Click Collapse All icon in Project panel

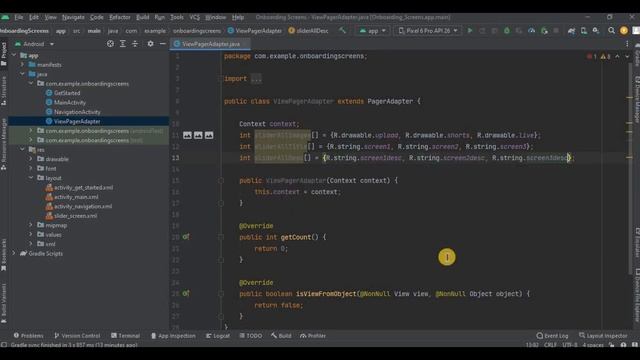point(135,44)
